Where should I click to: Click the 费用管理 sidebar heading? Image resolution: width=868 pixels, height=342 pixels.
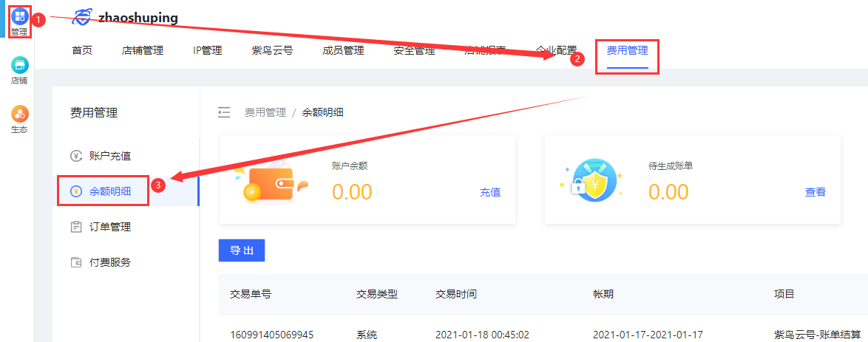[94, 113]
